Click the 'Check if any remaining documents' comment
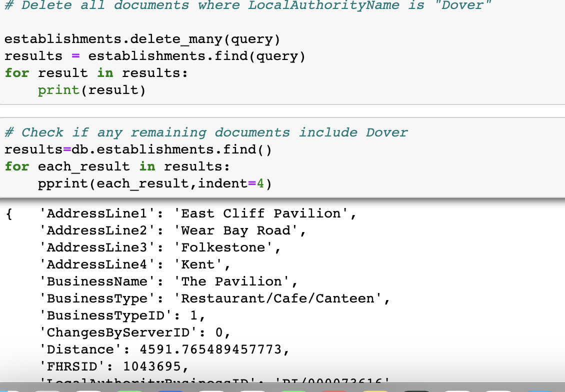 (205, 132)
